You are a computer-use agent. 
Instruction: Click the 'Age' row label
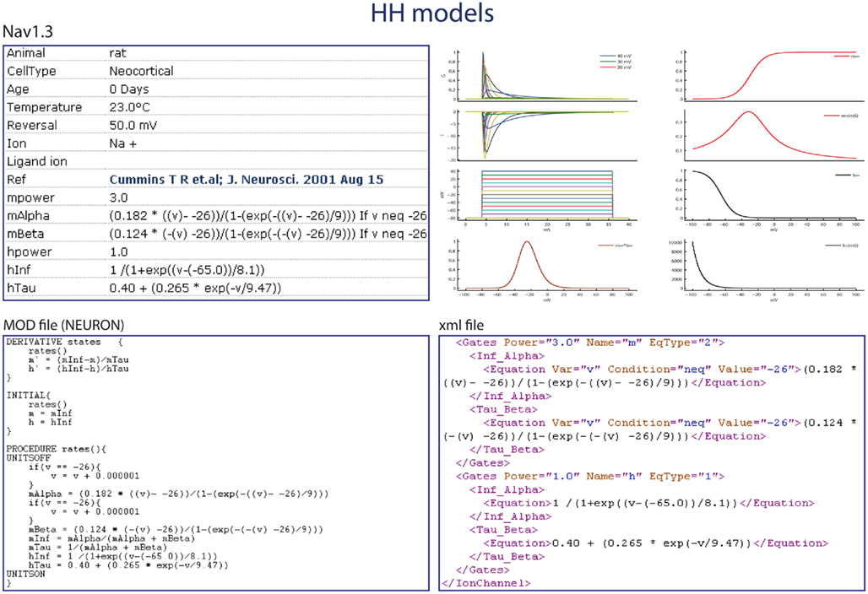18,89
